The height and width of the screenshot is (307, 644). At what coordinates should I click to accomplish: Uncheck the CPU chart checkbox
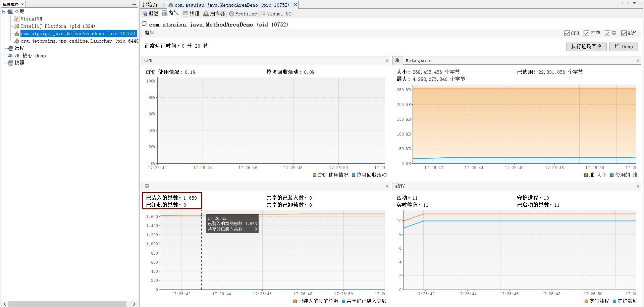(x=567, y=33)
